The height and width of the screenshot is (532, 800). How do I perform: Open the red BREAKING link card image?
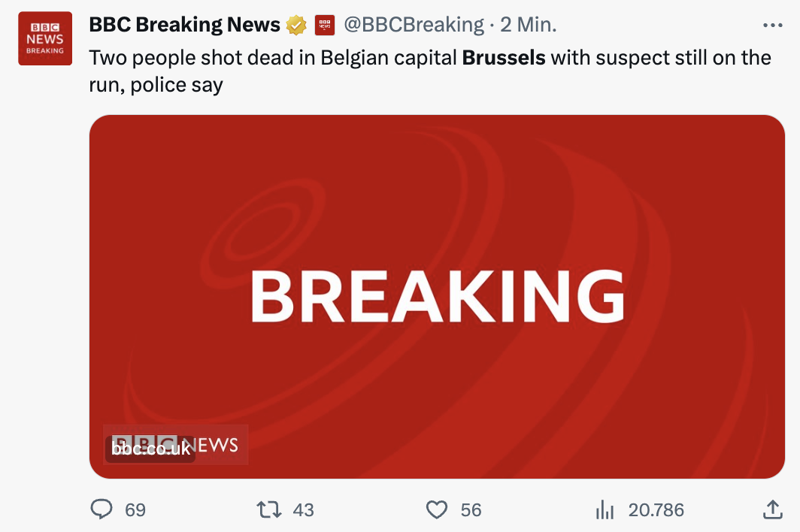(x=437, y=296)
